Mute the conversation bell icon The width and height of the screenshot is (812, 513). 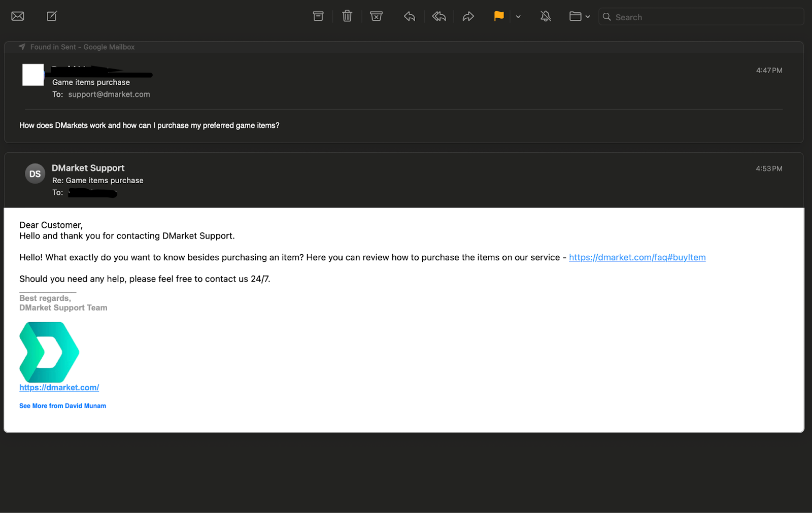coord(546,16)
